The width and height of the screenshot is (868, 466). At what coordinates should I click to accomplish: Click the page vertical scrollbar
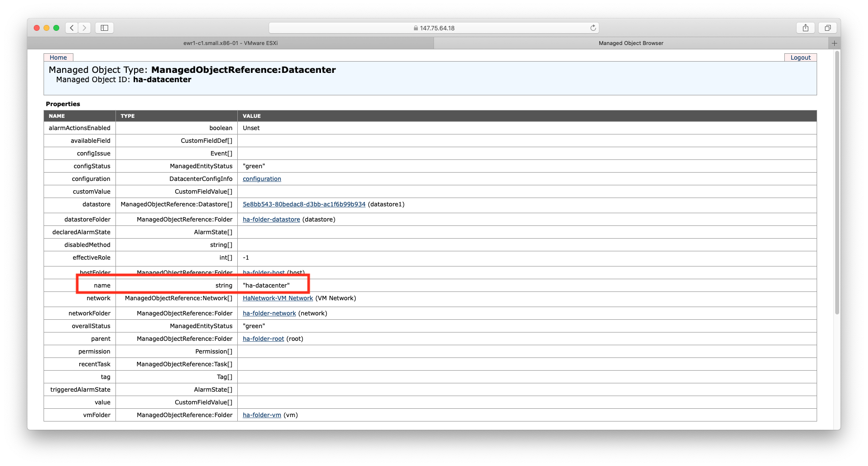click(x=837, y=182)
